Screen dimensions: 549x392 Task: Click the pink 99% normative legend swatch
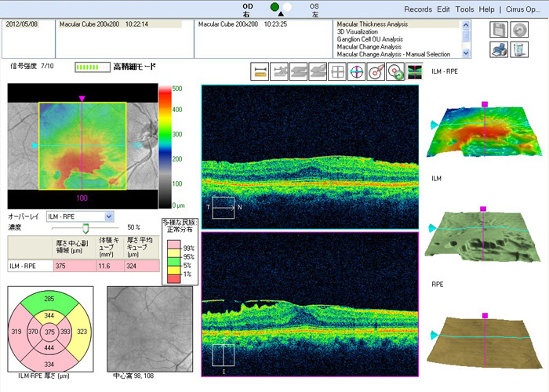click(x=174, y=245)
